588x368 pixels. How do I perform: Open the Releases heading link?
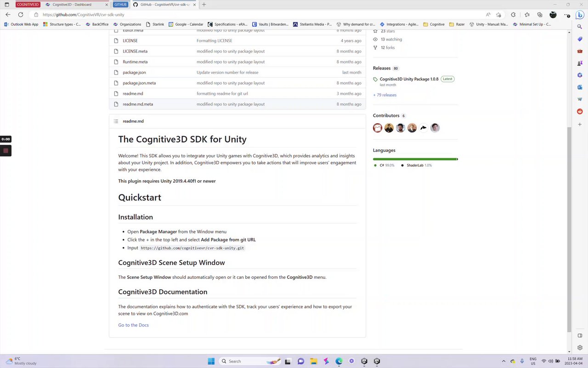382,68
